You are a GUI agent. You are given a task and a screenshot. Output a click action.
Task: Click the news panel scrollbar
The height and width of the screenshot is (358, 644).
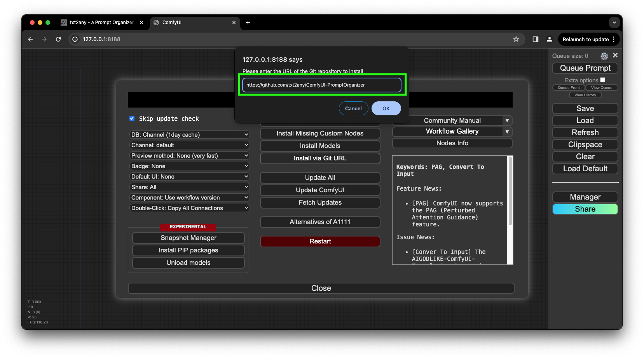click(510, 190)
